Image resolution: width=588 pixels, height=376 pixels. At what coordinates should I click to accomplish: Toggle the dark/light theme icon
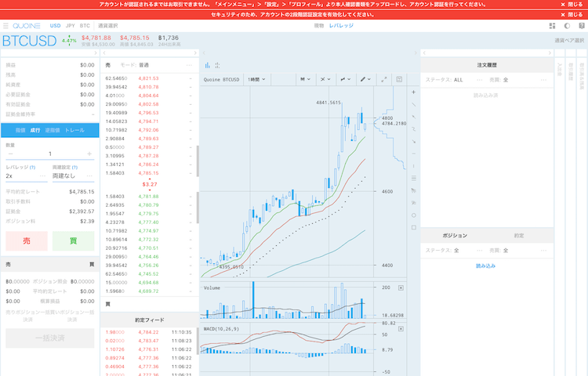567,26
